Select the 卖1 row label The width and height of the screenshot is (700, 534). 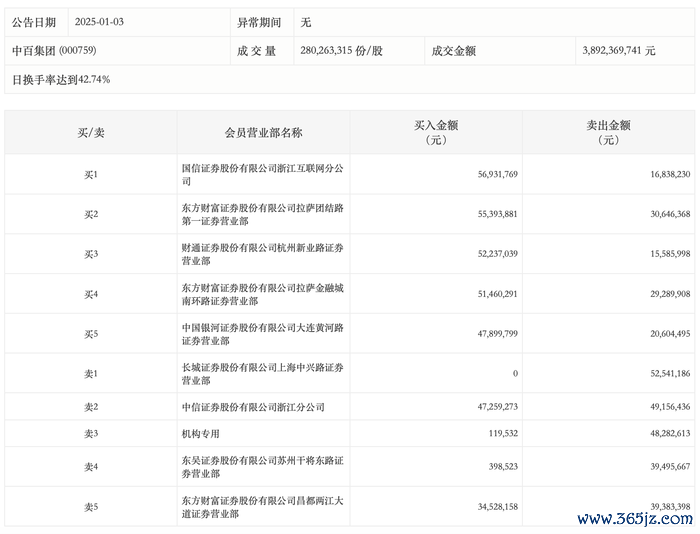tap(91, 374)
